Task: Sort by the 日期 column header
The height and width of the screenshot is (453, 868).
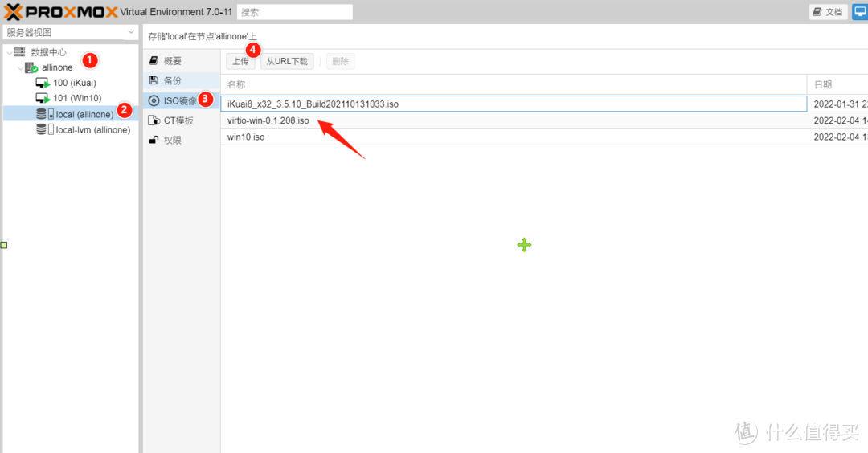Action: click(x=837, y=84)
